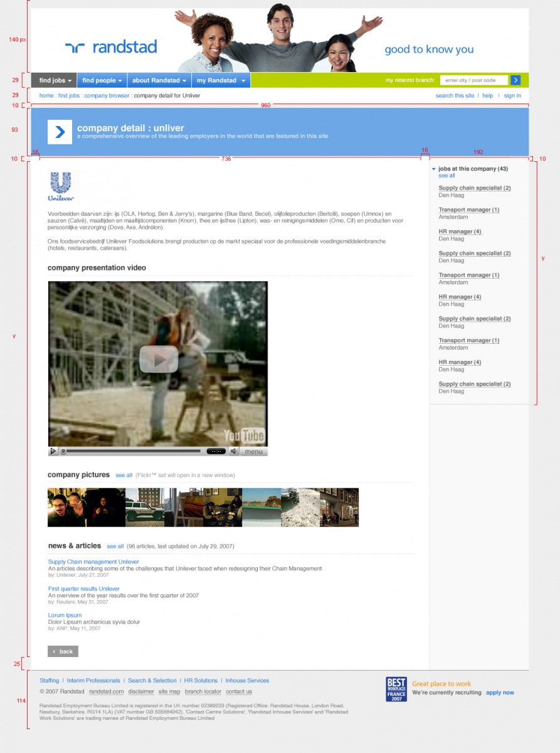This screenshot has width=560, height=753.
Task: Open the my Randstad dropdown menu
Action: click(221, 80)
